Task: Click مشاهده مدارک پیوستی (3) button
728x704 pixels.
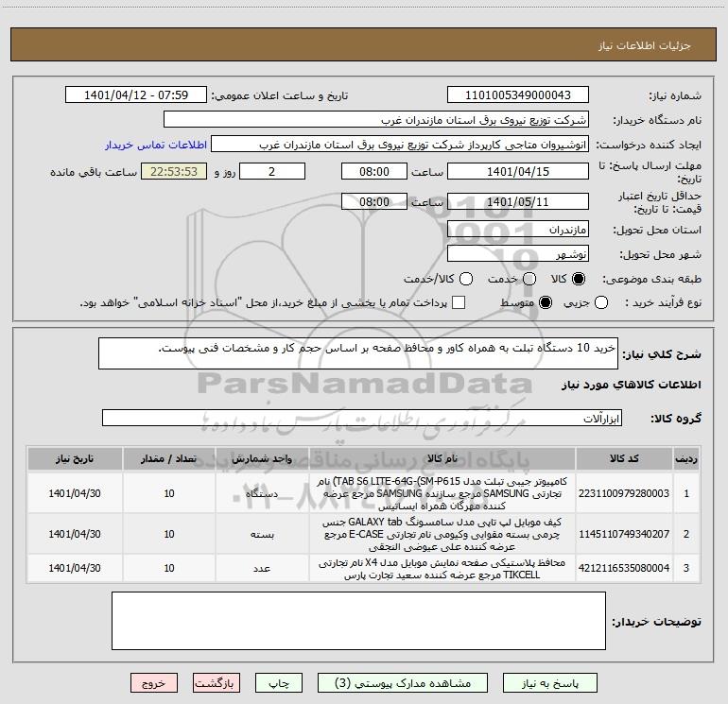Action: click(x=403, y=683)
